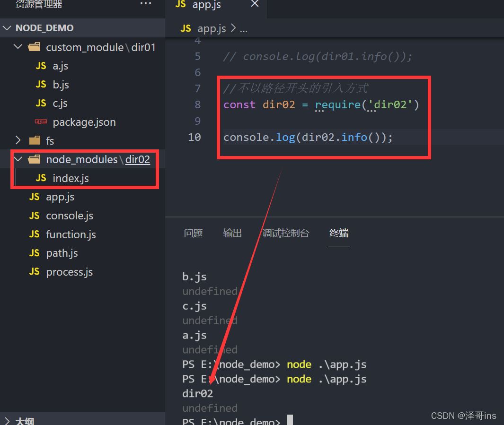Click the JS icon beside explorer app.js
The width and height of the screenshot is (504, 425).
(35, 197)
